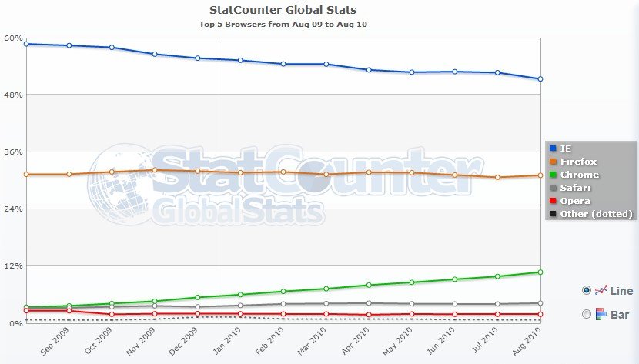Click the red Opera legend swatch
The height and width of the screenshot is (364, 639).
point(551,201)
